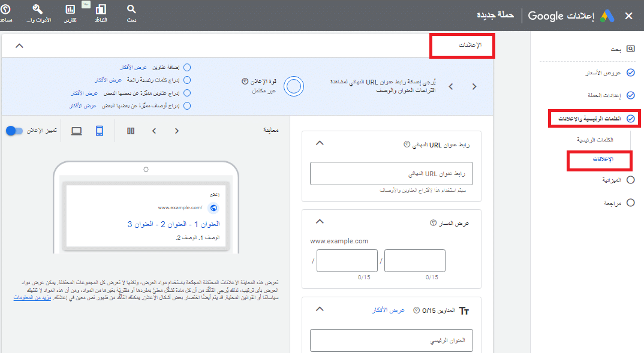644x353 pixels.
Task: Select the إدراج كلمات رئيسية رائجة circle
Action: [187, 80]
